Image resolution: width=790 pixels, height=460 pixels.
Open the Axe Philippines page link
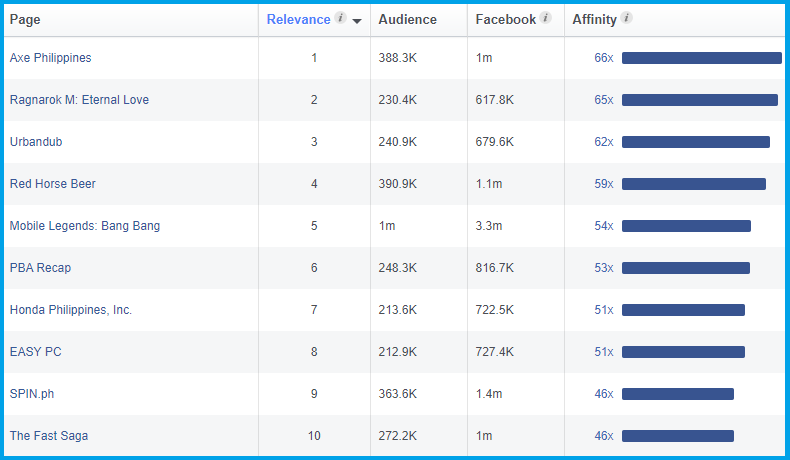point(50,58)
